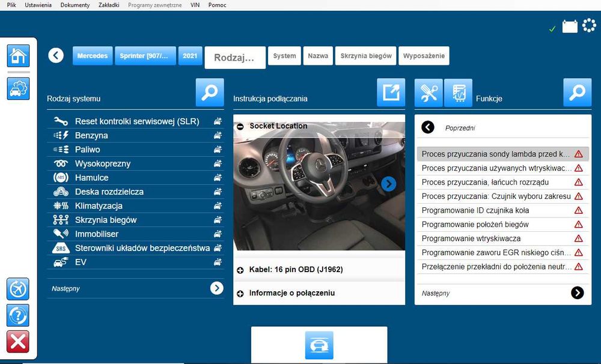The height and width of the screenshot is (364, 601).
Task: Select Proces przyuczania sondy lambda function
Action: pos(503,154)
